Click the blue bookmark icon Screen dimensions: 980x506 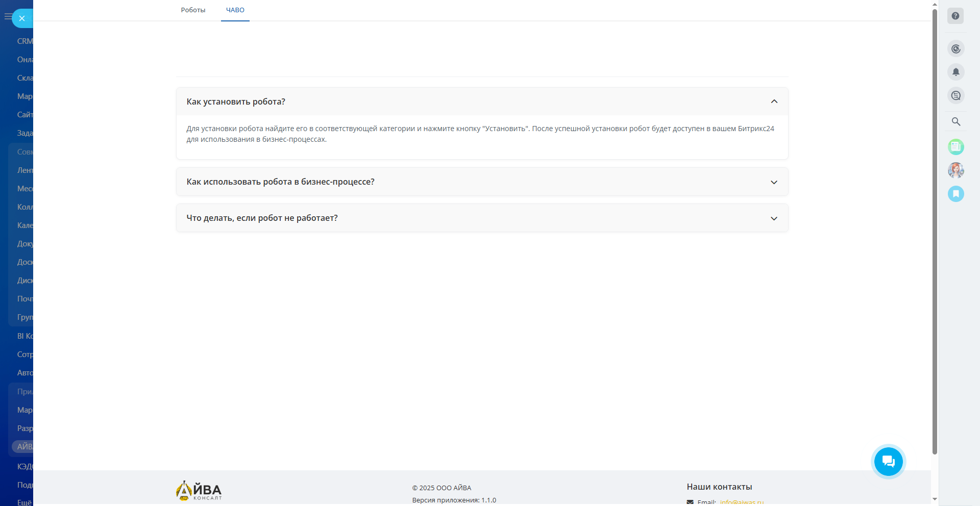[x=956, y=194]
